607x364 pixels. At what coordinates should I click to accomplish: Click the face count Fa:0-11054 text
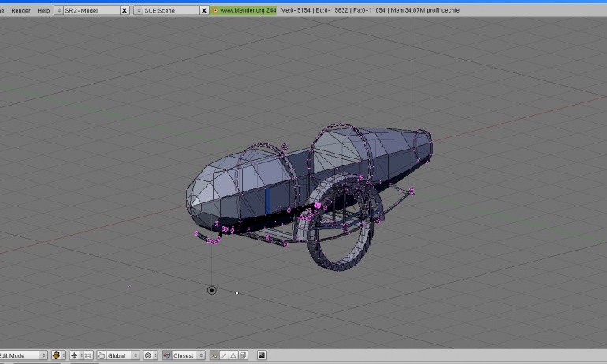point(369,10)
